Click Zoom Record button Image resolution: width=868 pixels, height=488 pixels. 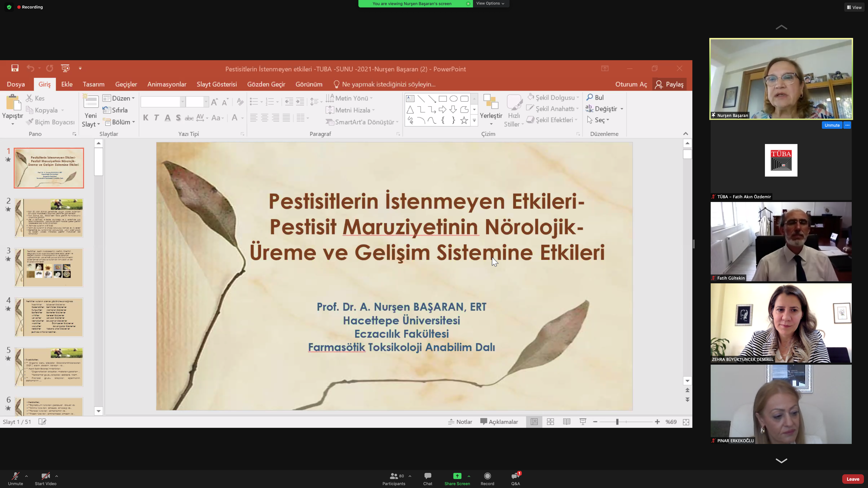click(x=487, y=479)
